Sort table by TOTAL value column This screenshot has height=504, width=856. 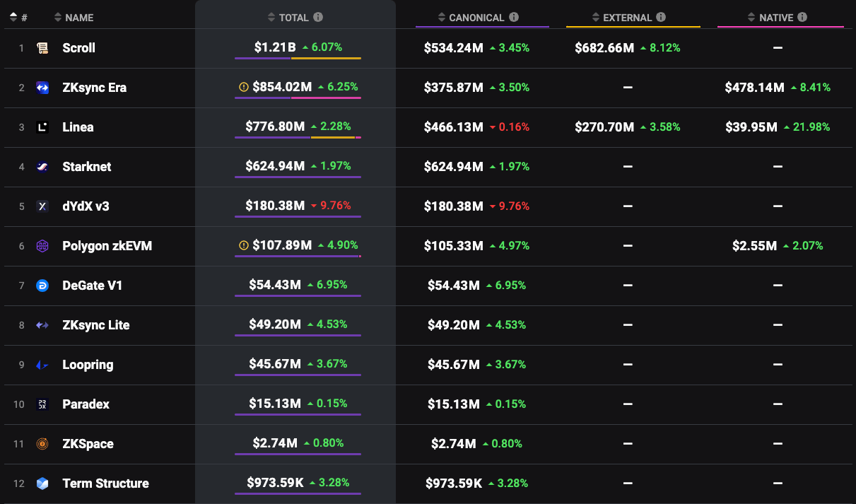289,18
